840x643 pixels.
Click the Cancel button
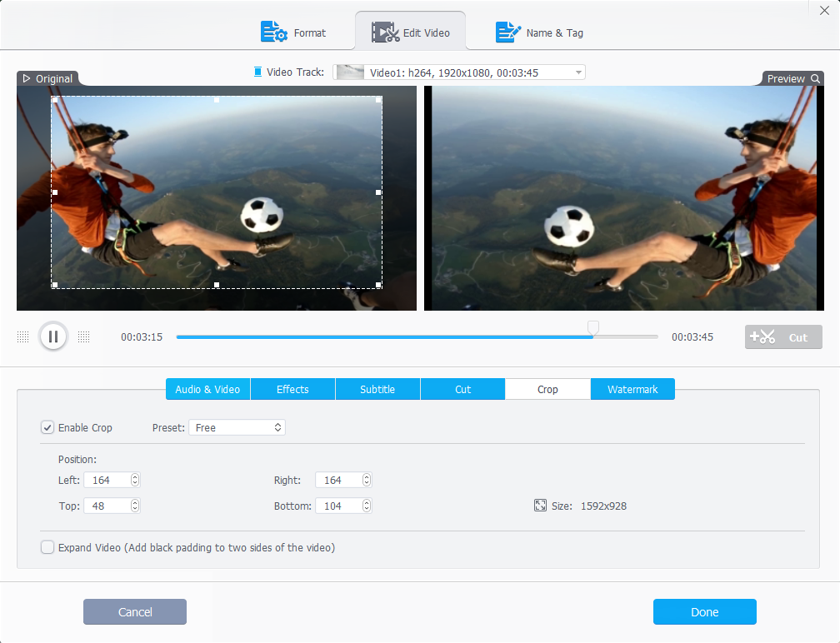click(x=135, y=612)
